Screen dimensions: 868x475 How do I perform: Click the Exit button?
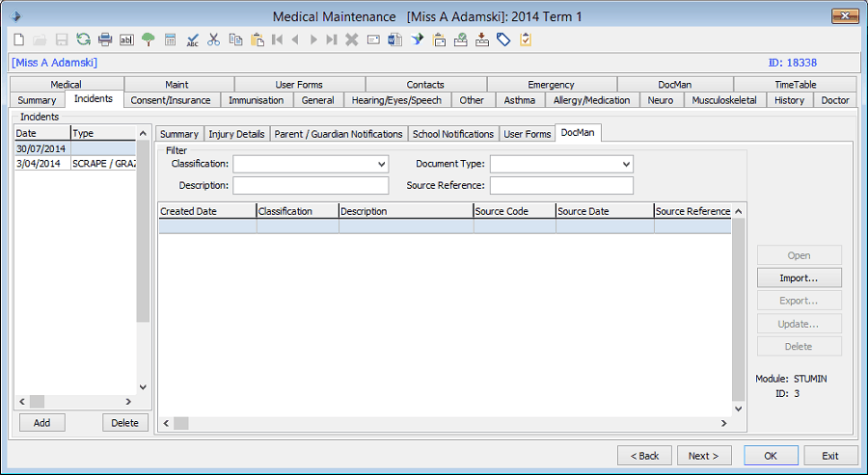coord(829,456)
